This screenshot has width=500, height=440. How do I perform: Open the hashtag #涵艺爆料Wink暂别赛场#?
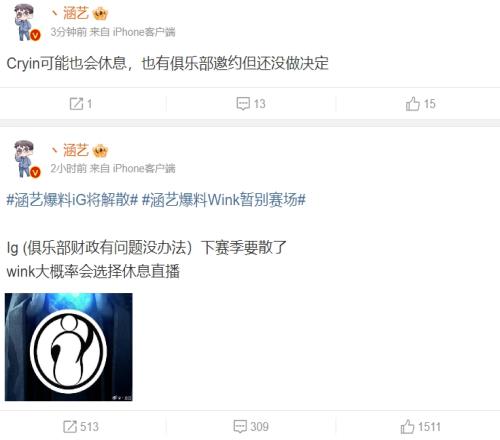coord(224,200)
